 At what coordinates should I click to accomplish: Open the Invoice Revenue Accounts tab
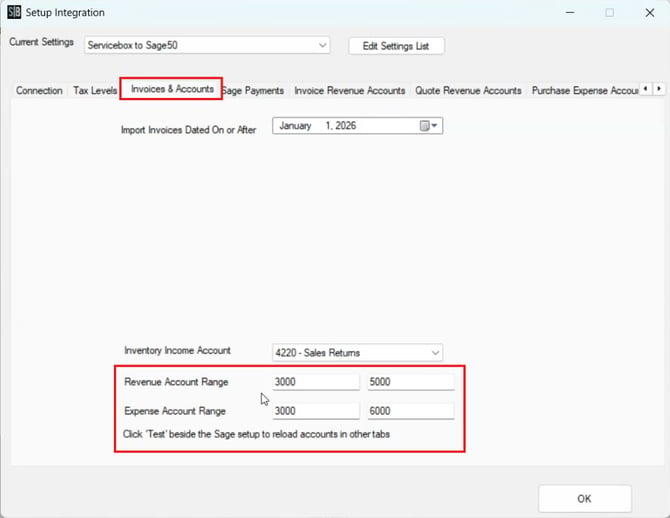[350, 91]
